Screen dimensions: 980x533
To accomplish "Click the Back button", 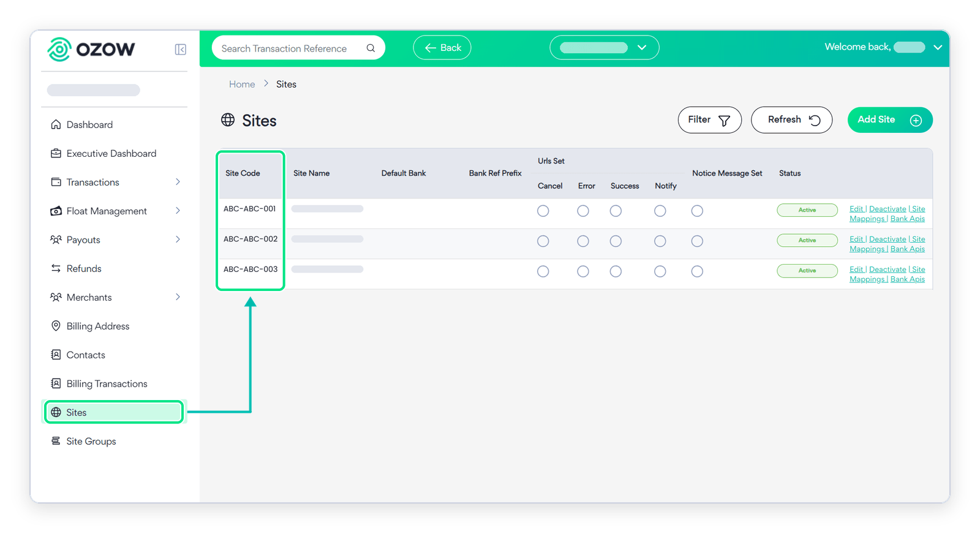I will tap(442, 48).
